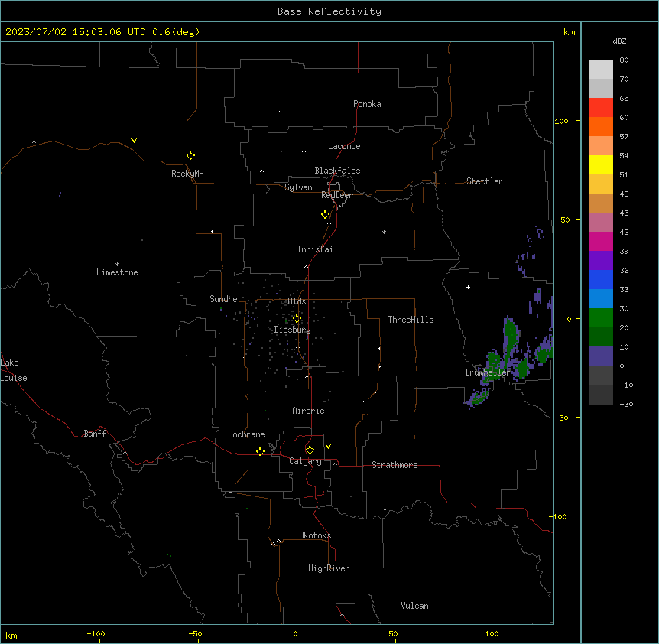Select the yellow diamond marker above Calgary label
Image resolution: width=659 pixels, height=644 pixels.
click(x=310, y=450)
